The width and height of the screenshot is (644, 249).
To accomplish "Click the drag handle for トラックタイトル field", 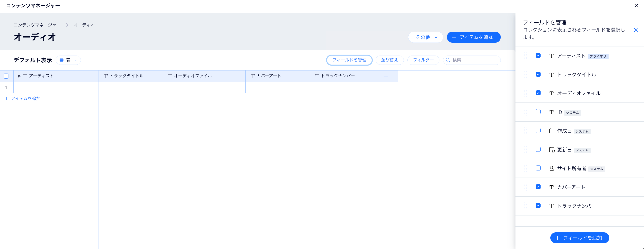I will [x=525, y=75].
